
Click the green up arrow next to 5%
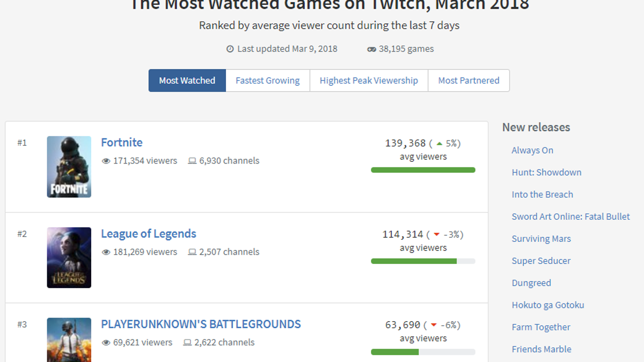coord(440,144)
